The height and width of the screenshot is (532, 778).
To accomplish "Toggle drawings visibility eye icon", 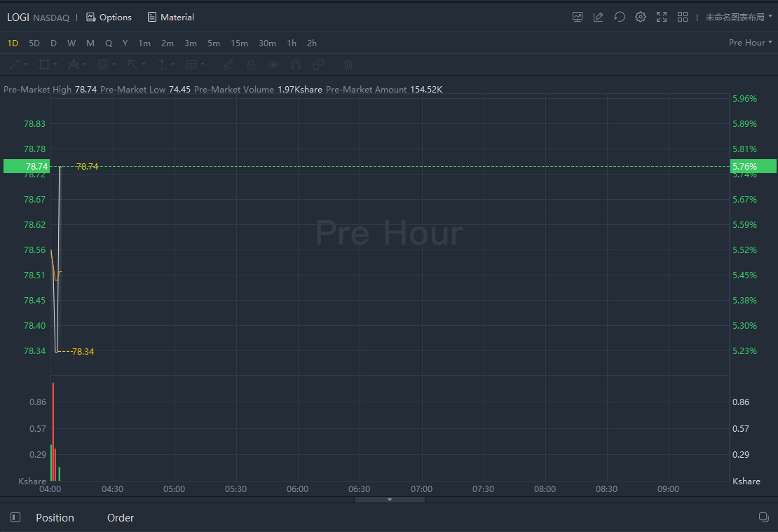I will [x=273, y=64].
